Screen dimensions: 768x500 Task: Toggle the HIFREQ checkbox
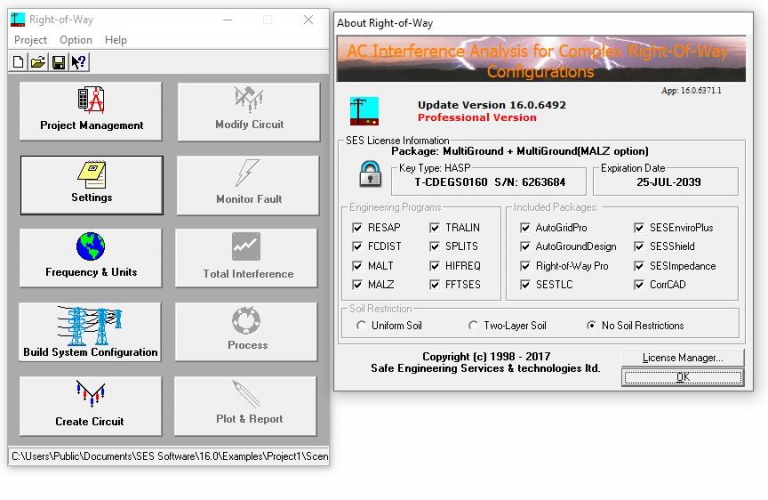[x=434, y=266]
